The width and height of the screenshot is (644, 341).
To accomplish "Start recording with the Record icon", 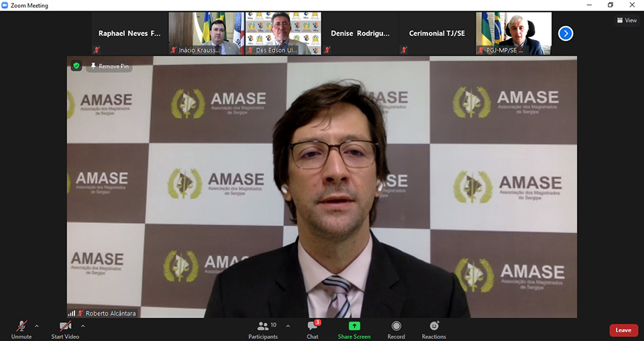I will (396, 326).
